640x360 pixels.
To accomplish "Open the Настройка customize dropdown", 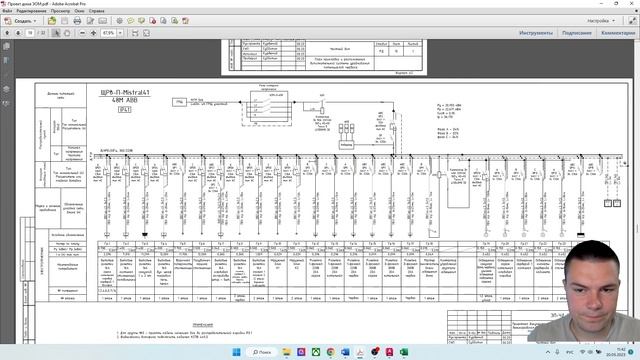I will (601, 20).
